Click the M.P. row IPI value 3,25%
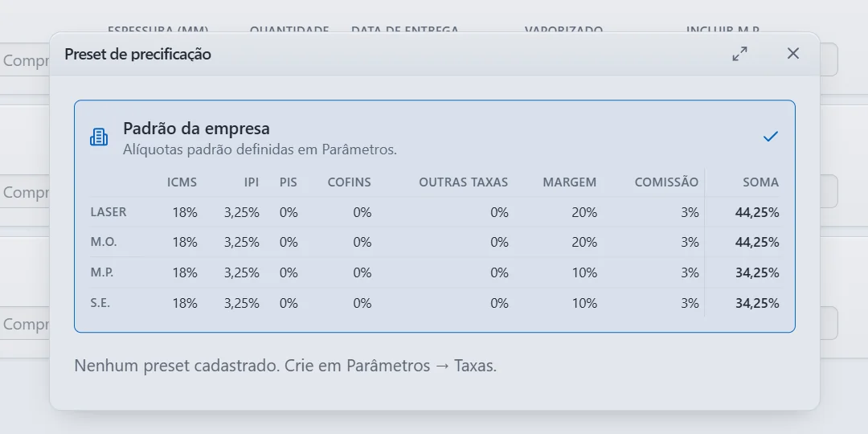Viewport: 868px width, 434px height. [x=242, y=273]
